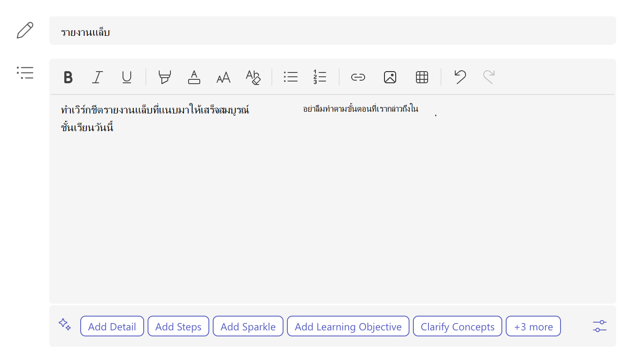630x364 pixels.
Task: Clear formatting with the eraser icon
Action: coord(253,77)
